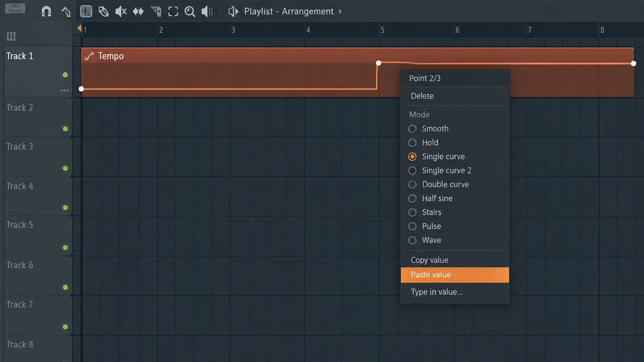Screen dimensions: 644x362
Task: Choose Paste value in context menu
Action: pos(455,275)
